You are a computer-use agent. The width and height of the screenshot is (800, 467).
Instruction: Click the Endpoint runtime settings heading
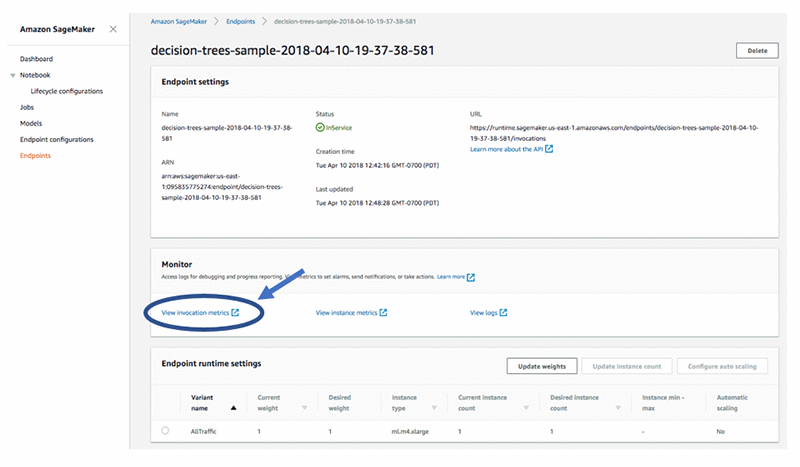coord(211,363)
